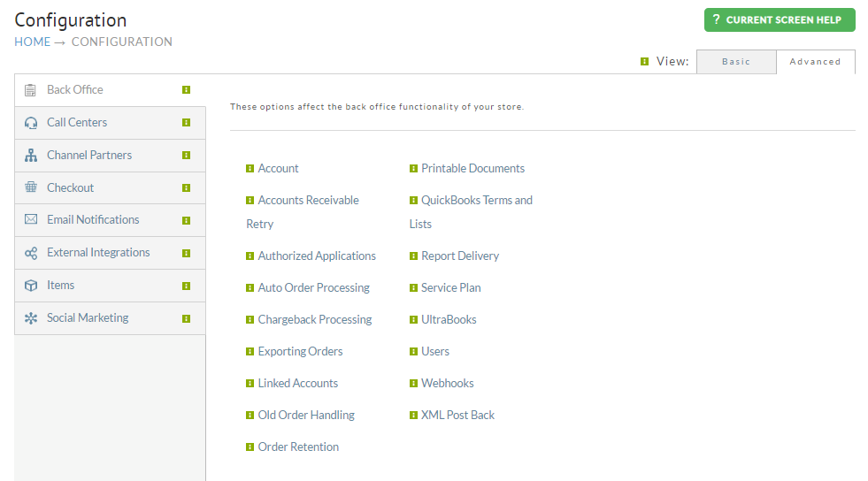868x481 pixels.
Task: Click green info icon next to Report Delivery
Action: pyautogui.click(x=413, y=256)
